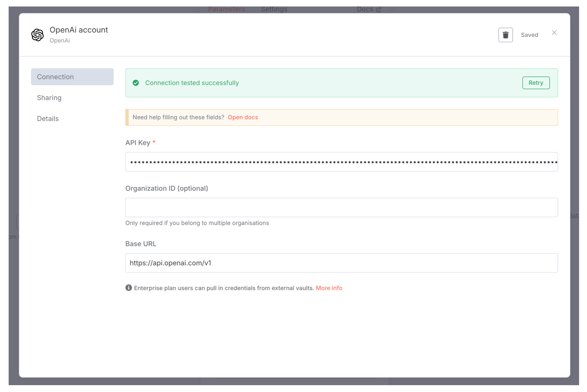Open docs link for field help

click(x=243, y=118)
